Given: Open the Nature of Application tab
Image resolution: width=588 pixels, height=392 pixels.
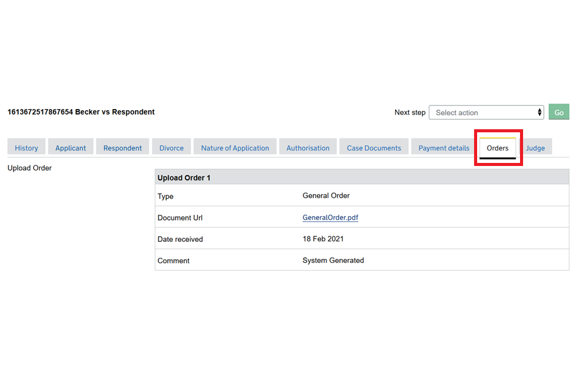Looking at the screenshot, I should coord(235,148).
